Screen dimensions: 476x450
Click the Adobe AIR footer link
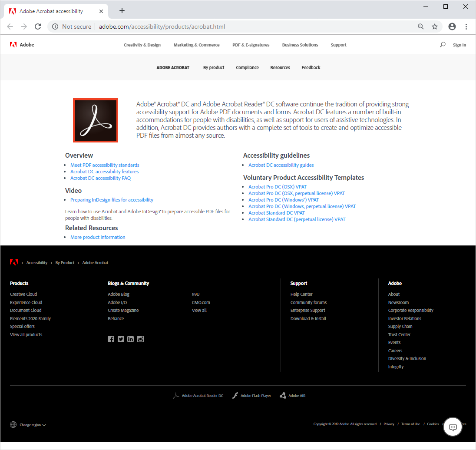point(293,396)
